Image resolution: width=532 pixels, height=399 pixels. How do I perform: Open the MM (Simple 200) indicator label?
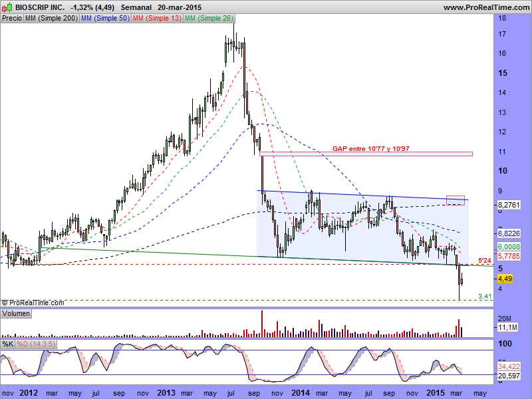[x=52, y=19]
